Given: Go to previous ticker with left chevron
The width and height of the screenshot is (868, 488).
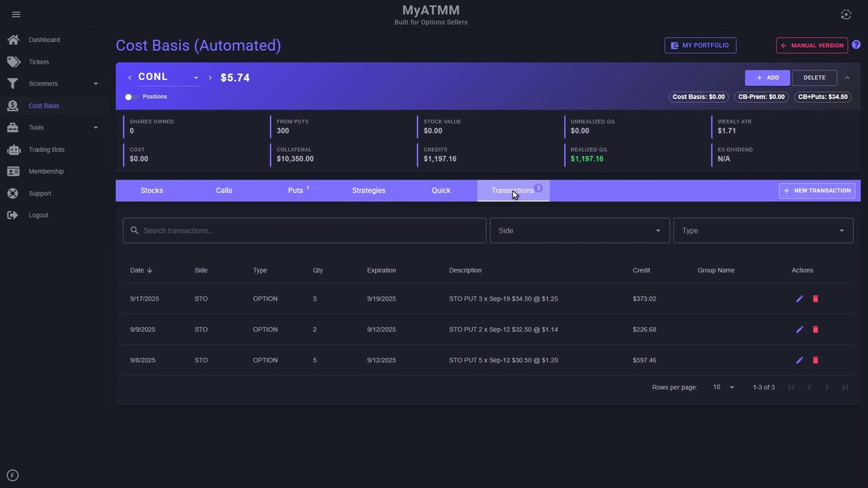Looking at the screenshot, I should coord(130,77).
